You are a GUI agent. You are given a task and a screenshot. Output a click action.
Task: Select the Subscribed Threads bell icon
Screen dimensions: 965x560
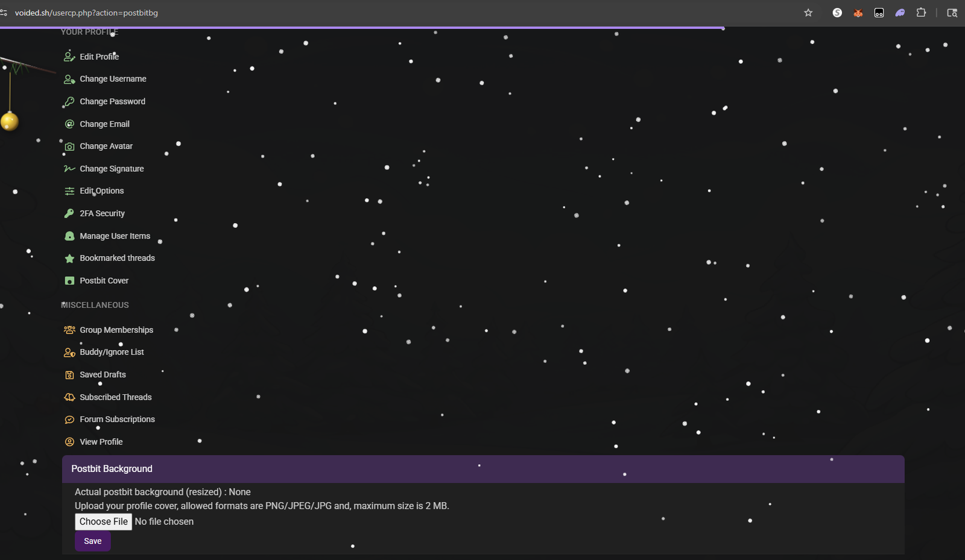point(69,397)
